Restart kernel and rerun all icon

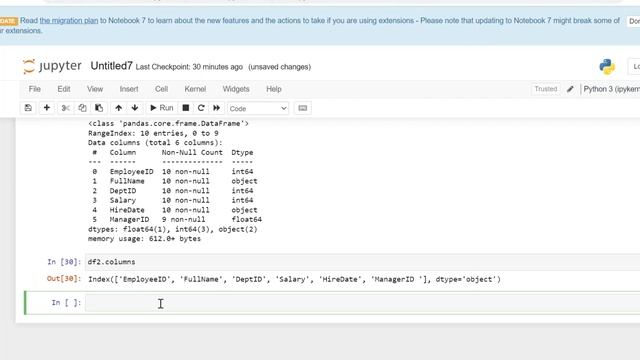tap(216, 108)
